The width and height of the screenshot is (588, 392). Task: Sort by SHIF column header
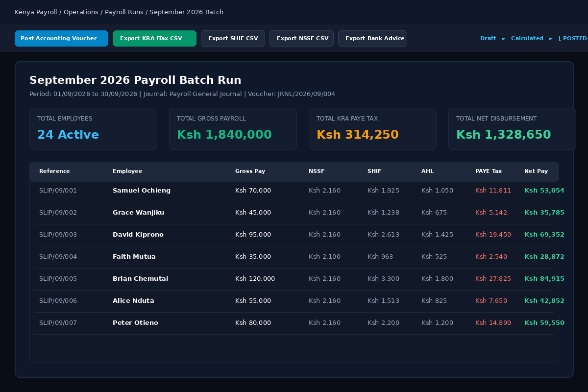coord(374,171)
